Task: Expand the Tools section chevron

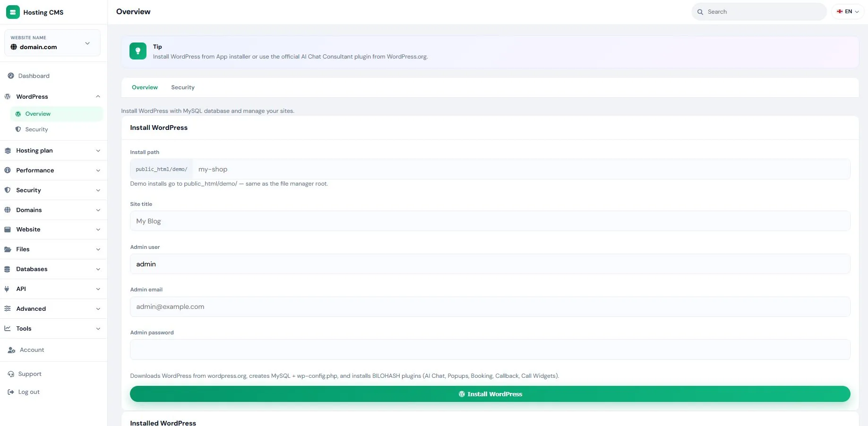Action: coord(98,329)
